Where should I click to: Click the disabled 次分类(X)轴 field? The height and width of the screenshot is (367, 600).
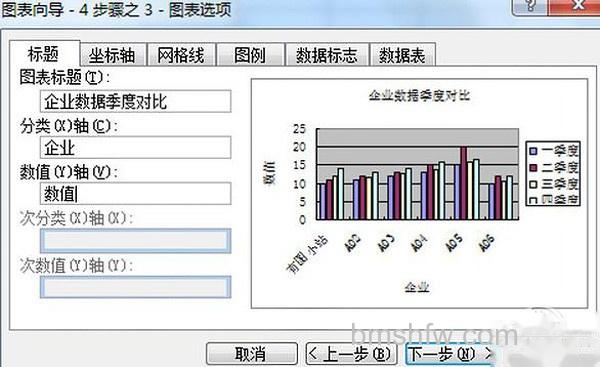135,241
